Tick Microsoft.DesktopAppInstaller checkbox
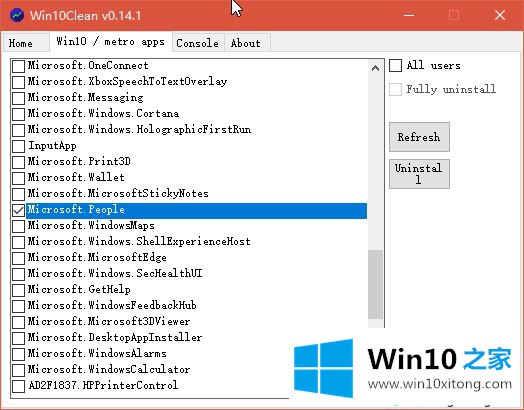 coord(18,338)
